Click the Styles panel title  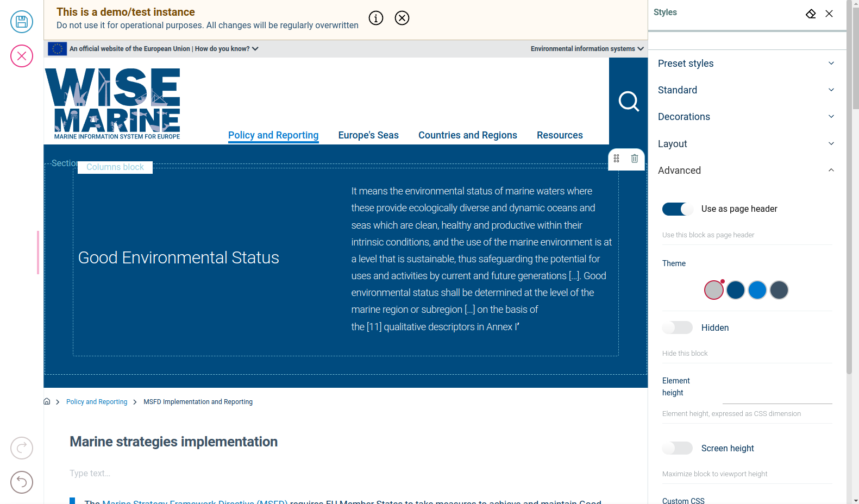(665, 12)
